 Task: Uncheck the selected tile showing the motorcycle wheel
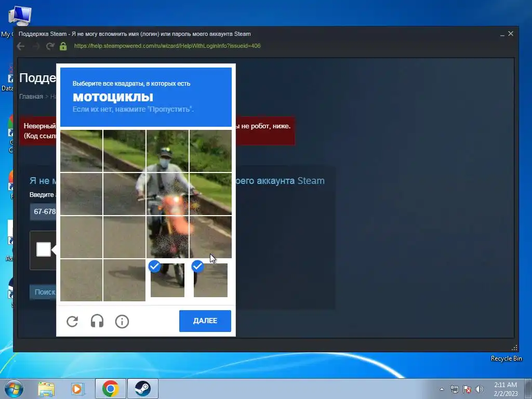point(167,280)
